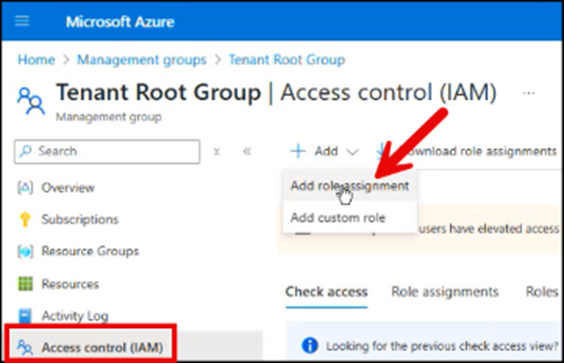Choose Add role assignment
Image resolution: width=564 pixels, height=363 pixels.
point(350,186)
